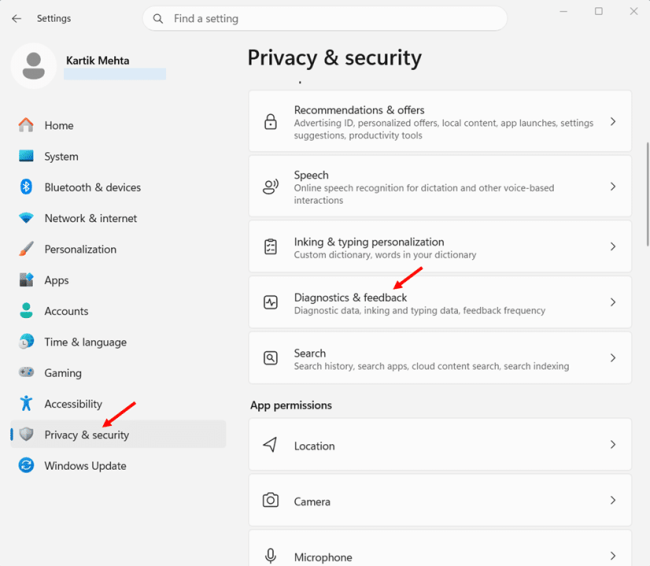Expand the Search settings chevron
This screenshot has width=650, height=566.
(613, 358)
